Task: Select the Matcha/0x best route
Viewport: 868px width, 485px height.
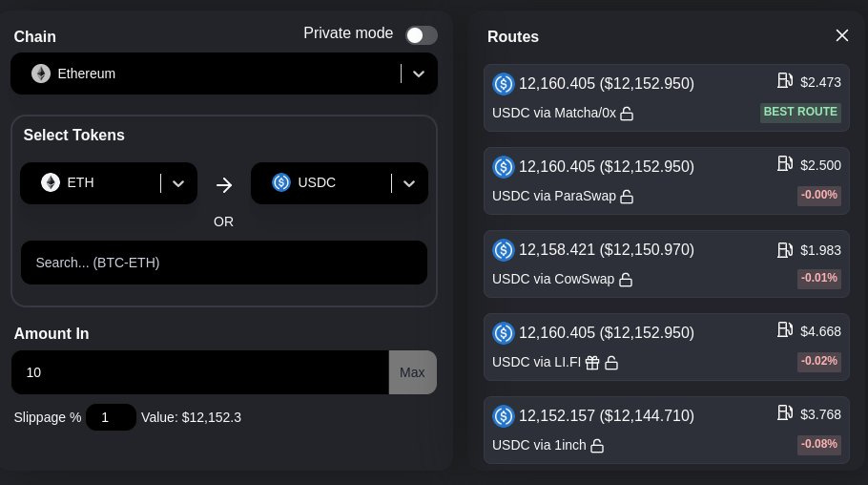Action: (667, 98)
